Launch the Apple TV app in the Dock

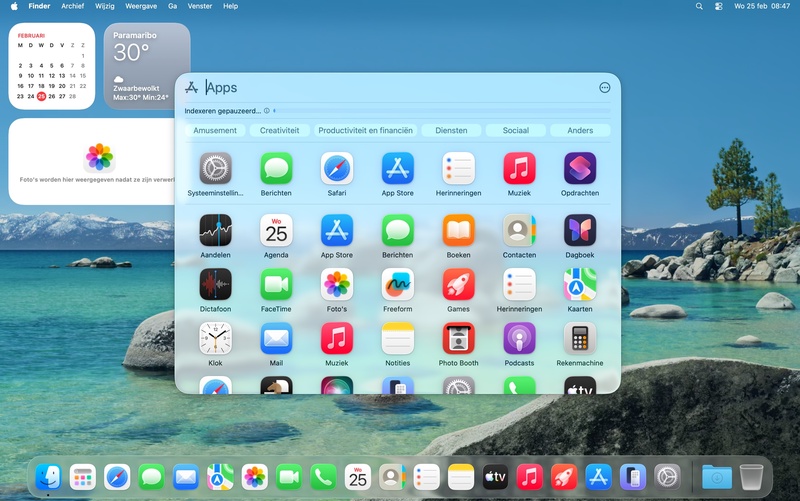[x=495, y=478]
